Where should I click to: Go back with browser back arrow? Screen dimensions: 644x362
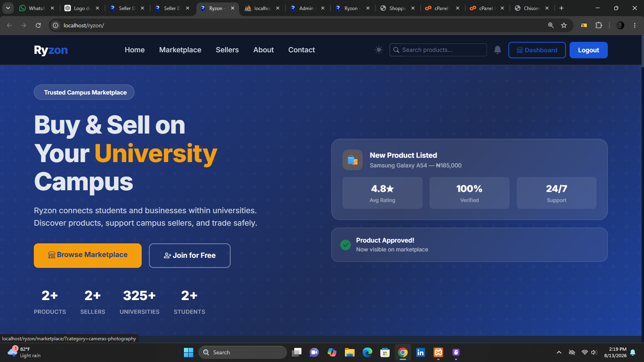pos(9,25)
